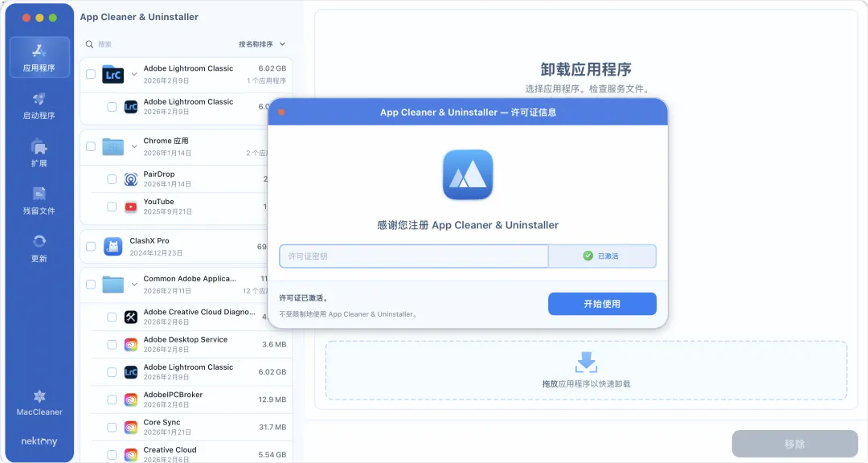Click the AdobeIPCBroker app icon
This screenshot has width=868, height=463.
[x=131, y=399]
